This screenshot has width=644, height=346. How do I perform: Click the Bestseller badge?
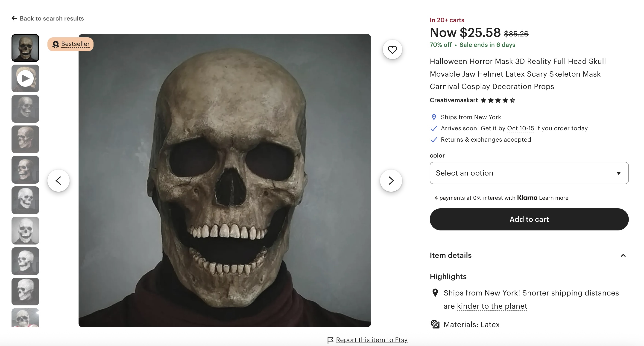70,44
